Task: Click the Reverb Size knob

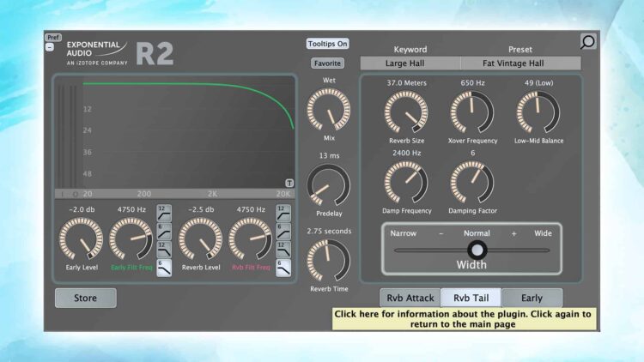Action: coord(406,112)
